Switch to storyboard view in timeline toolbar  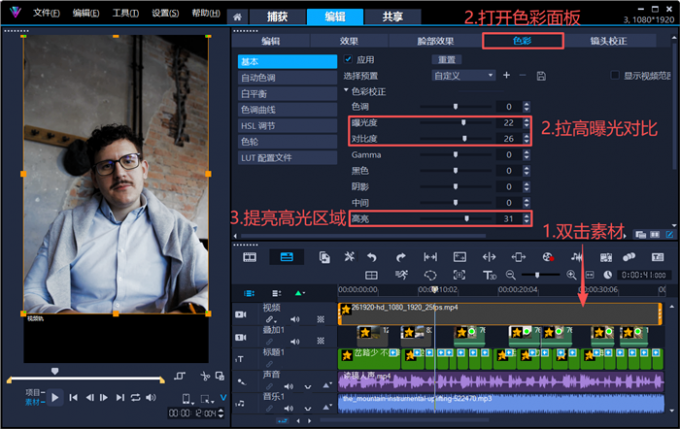pyautogui.click(x=249, y=257)
